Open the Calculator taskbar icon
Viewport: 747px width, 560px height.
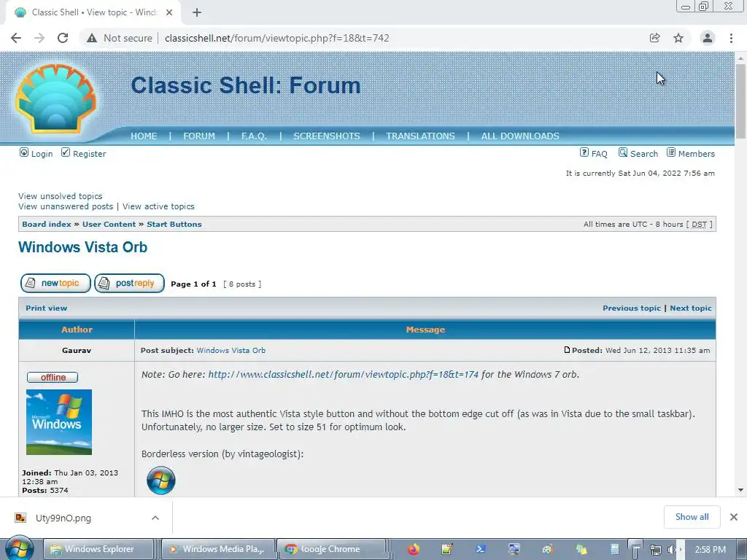(x=614, y=549)
